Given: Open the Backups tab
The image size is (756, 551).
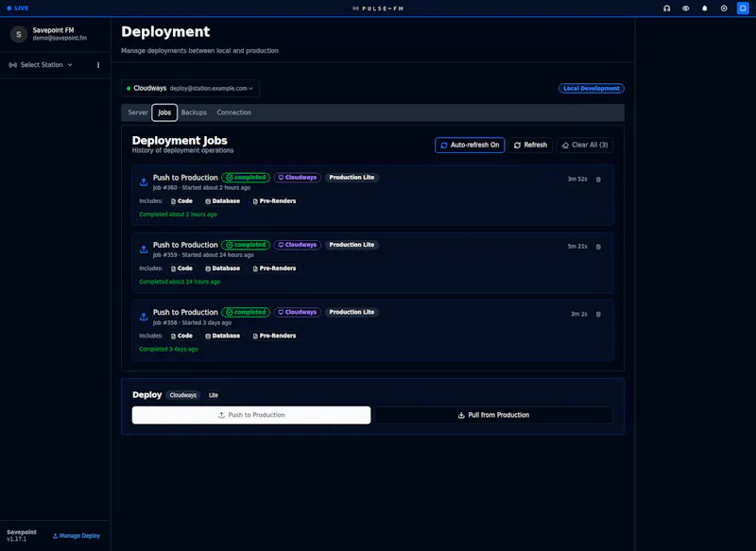Looking at the screenshot, I should click(x=194, y=112).
